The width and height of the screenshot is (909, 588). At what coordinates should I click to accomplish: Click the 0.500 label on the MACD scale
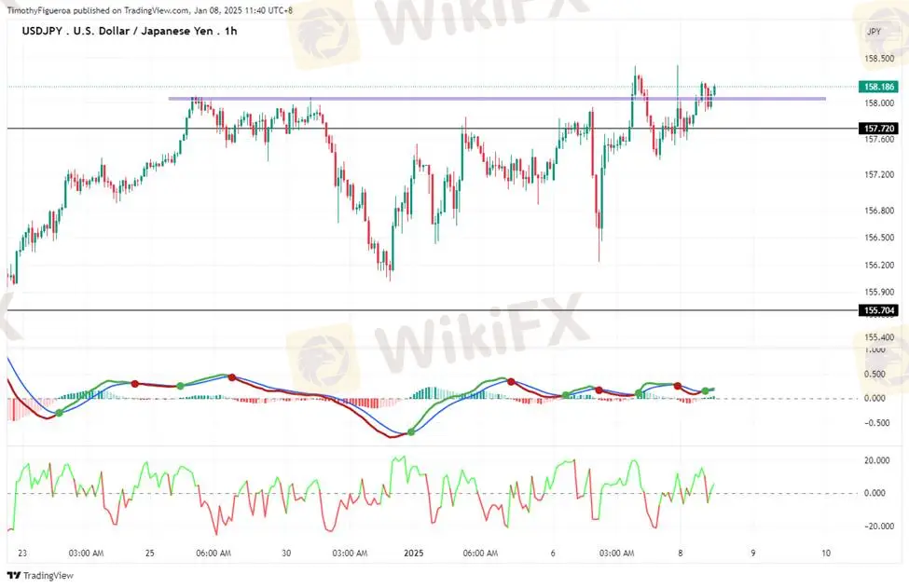pyautogui.click(x=875, y=375)
